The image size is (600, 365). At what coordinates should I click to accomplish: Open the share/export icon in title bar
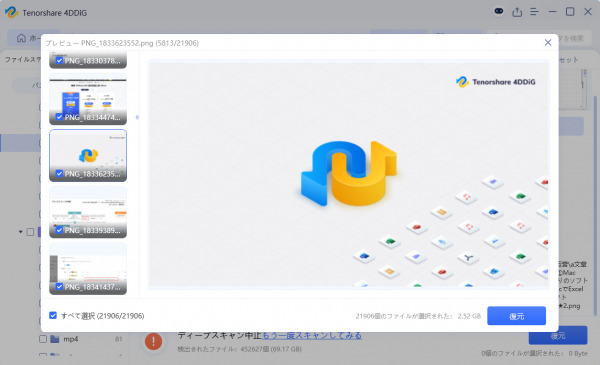[x=517, y=12]
